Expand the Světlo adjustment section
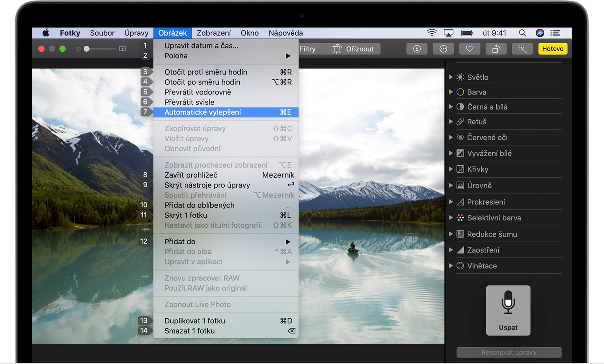Screen dimensions: 604x364 (x=451, y=77)
